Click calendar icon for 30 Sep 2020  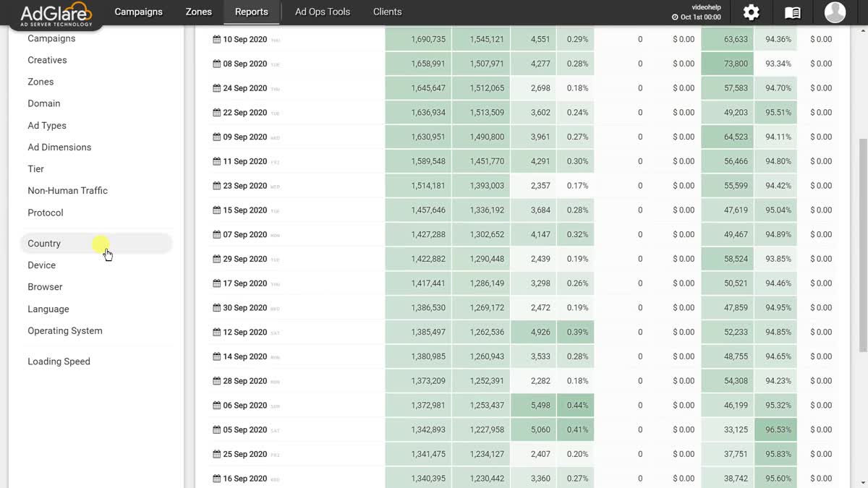point(217,308)
